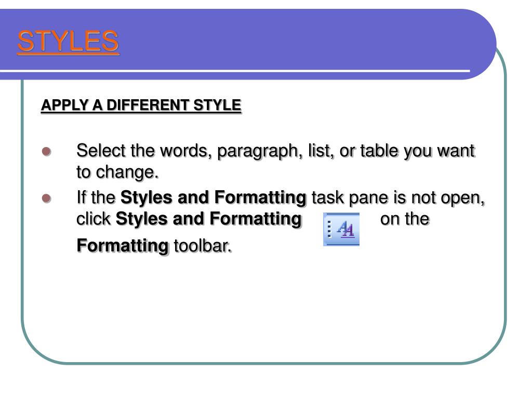Click bold 'Styles and Formatting' before 'task pane'
Viewport: 532px width, 399px height.
click(x=214, y=197)
